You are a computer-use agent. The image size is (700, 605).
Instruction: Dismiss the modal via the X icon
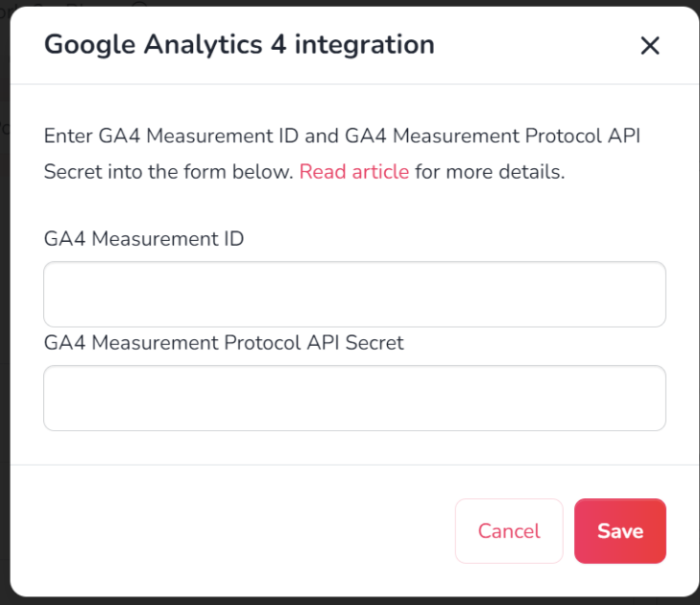[x=649, y=45]
